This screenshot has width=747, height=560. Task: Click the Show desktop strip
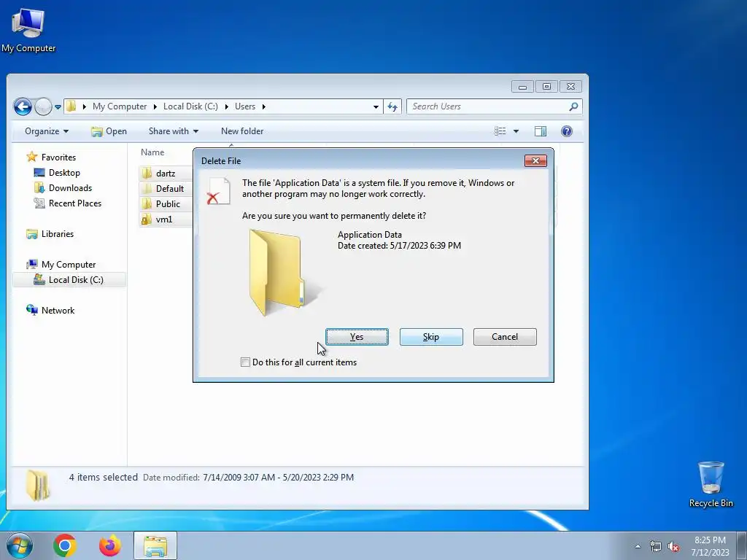point(741,545)
